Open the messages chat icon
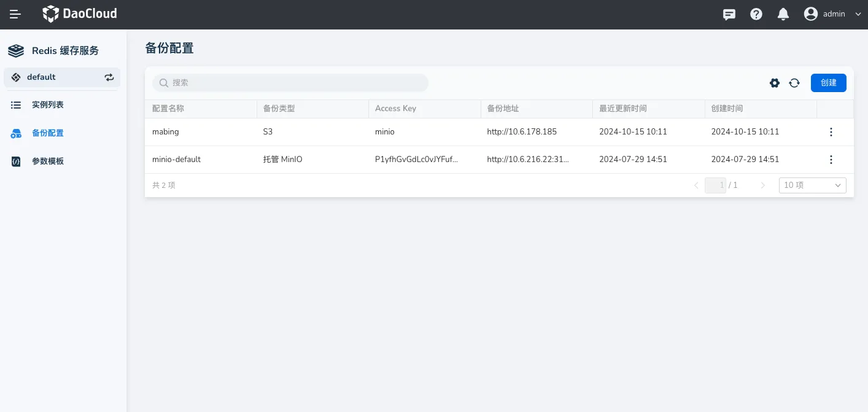Image resolution: width=868 pixels, height=412 pixels. tap(729, 14)
